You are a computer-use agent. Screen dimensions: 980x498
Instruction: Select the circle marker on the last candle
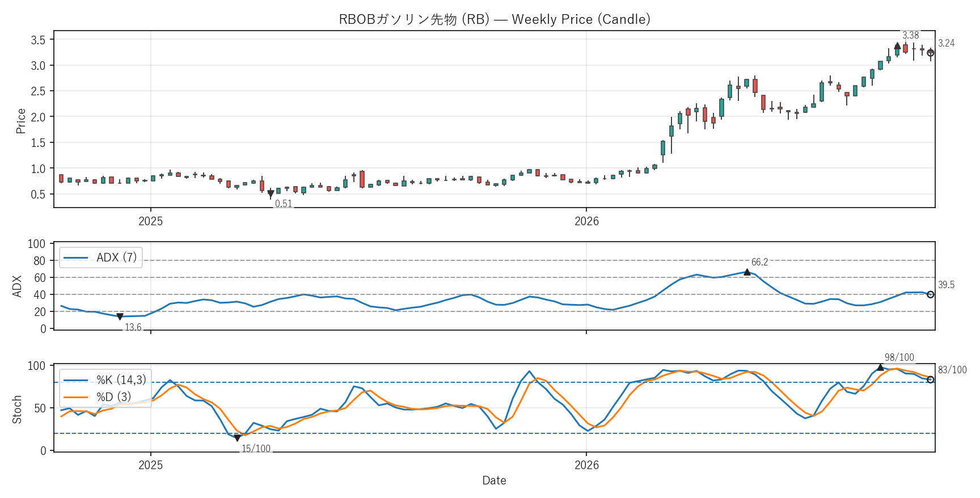coord(931,53)
